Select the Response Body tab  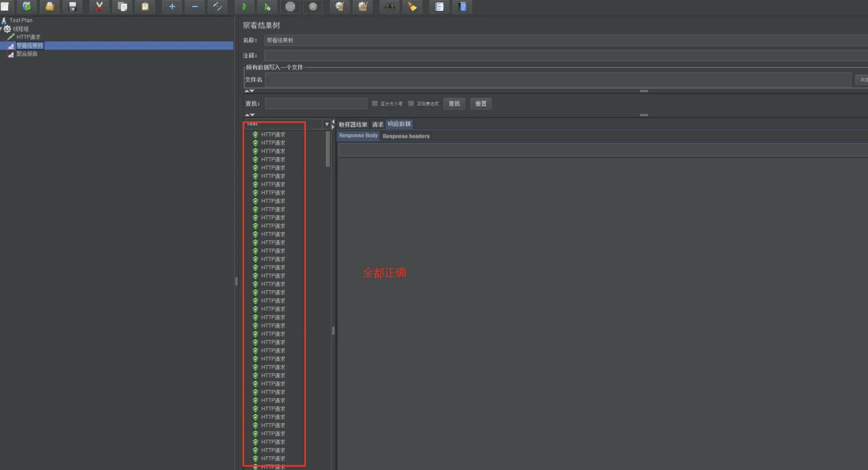click(x=358, y=136)
